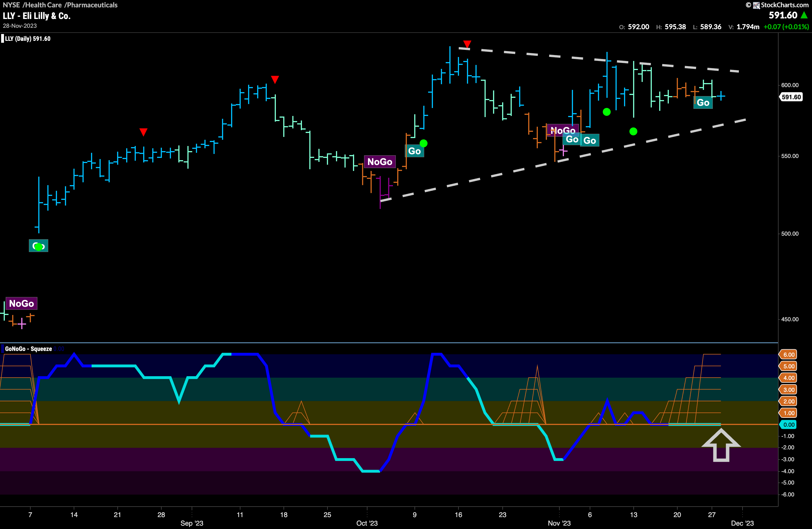Click the /Health Care sector text

coord(42,5)
